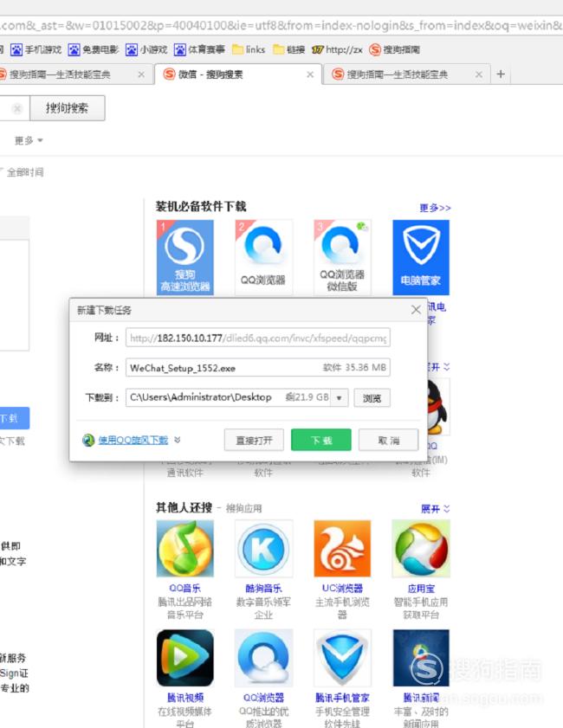Image resolution: width=563 pixels, height=728 pixels.
Task: Switch to 微信 - 搜狗搜索 tab
Action: click(x=237, y=74)
